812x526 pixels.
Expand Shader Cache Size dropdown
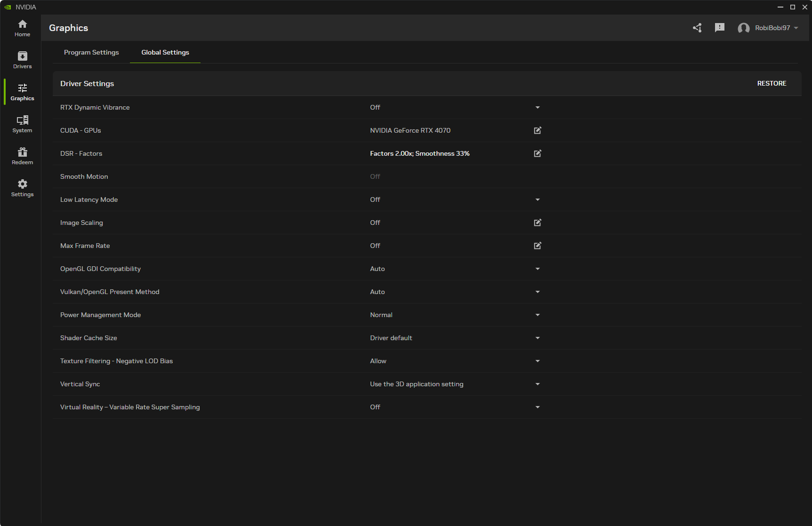point(538,338)
